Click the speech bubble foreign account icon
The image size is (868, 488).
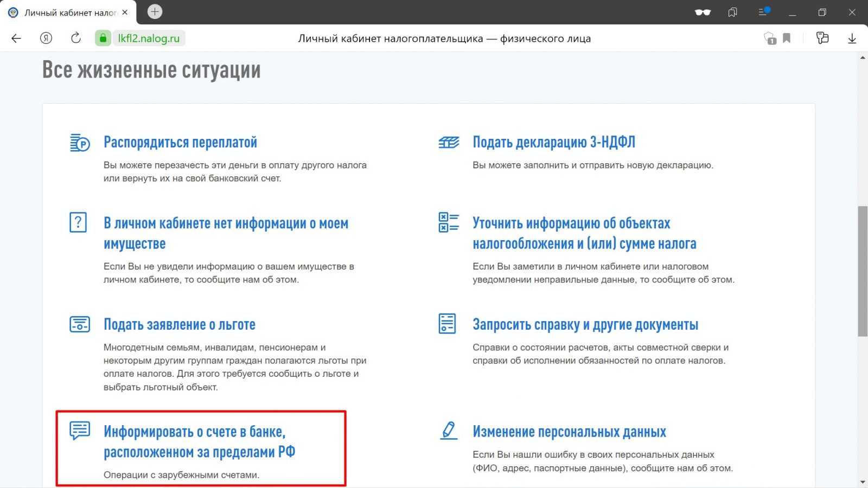[80, 431]
